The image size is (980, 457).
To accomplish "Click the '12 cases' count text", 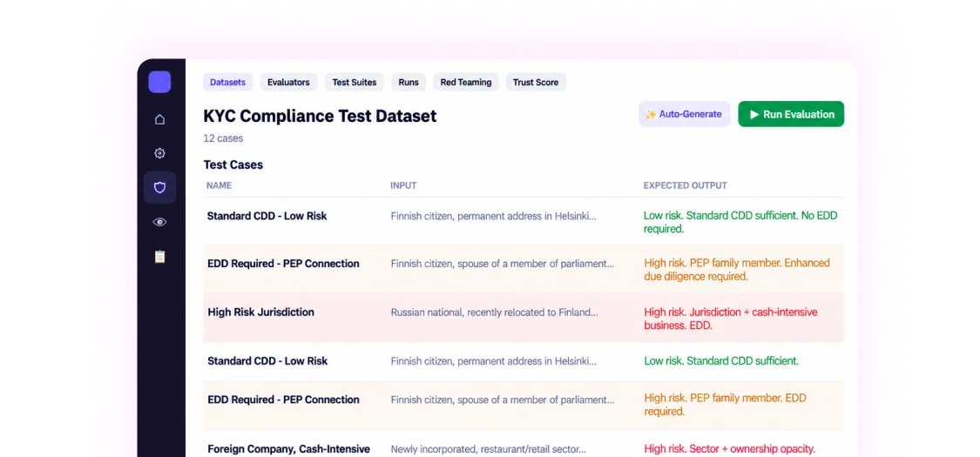I will [223, 138].
